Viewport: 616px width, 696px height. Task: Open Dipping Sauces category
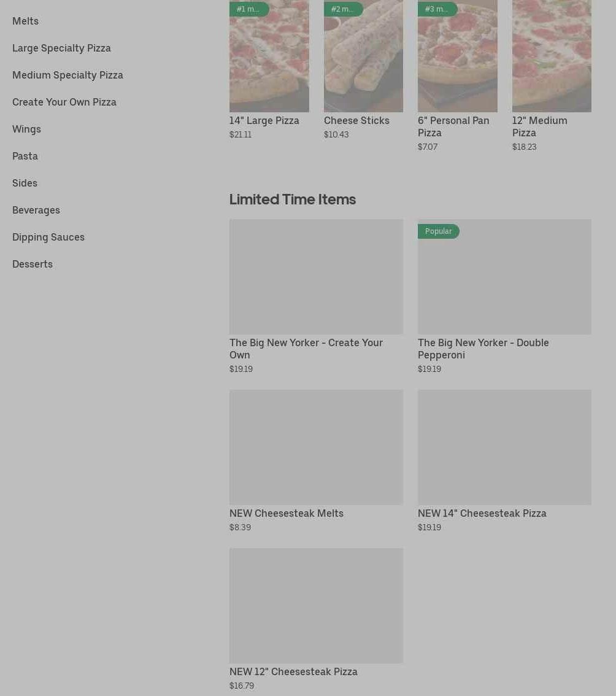tap(48, 237)
